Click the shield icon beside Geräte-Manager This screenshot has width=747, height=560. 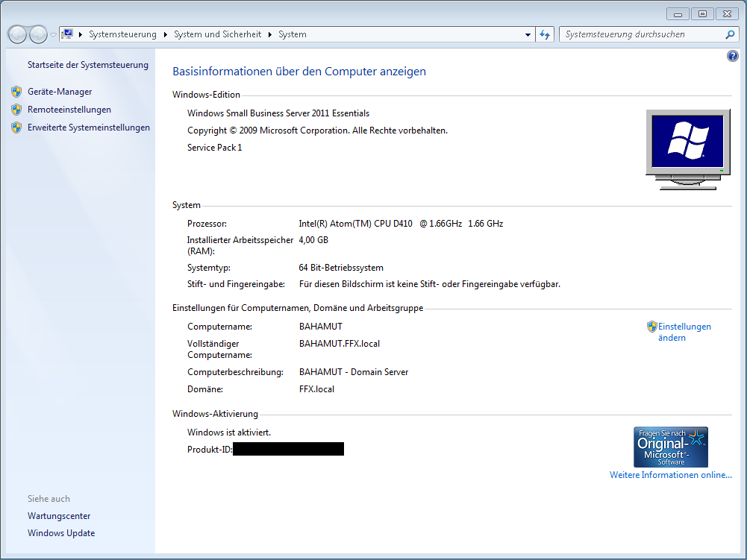click(16, 91)
